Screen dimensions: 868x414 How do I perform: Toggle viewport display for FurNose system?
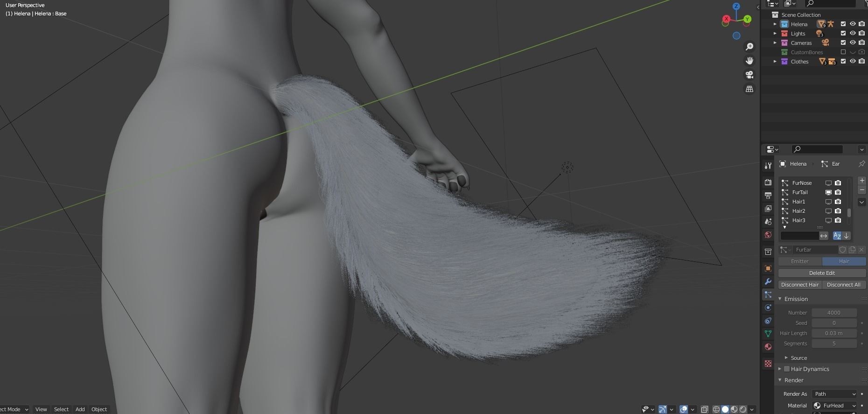click(828, 183)
